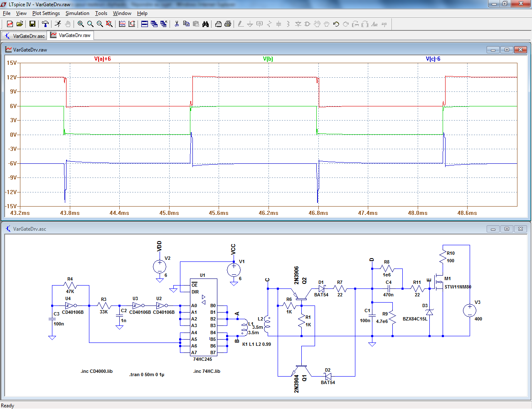532x409 pixels.
Task: Open Find with the binoculars icon
Action: pos(205,24)
